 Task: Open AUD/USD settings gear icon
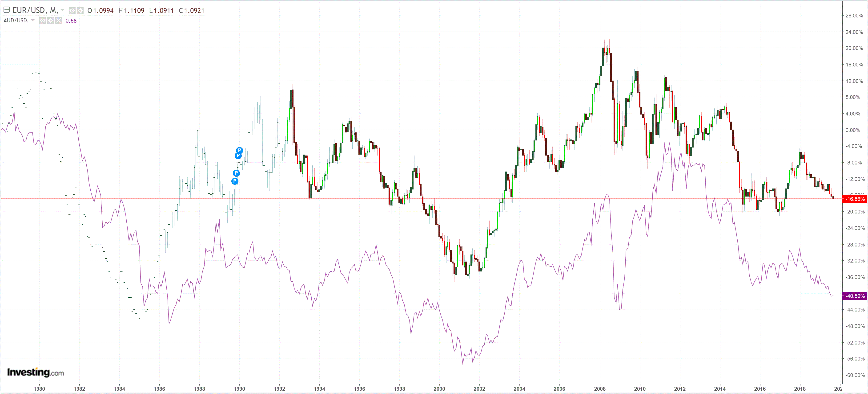tap(51, 21)
